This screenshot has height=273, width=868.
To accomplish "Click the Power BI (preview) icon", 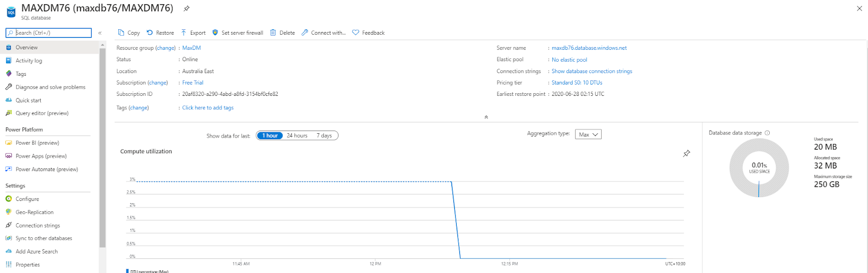I will [x=9, y=143].
